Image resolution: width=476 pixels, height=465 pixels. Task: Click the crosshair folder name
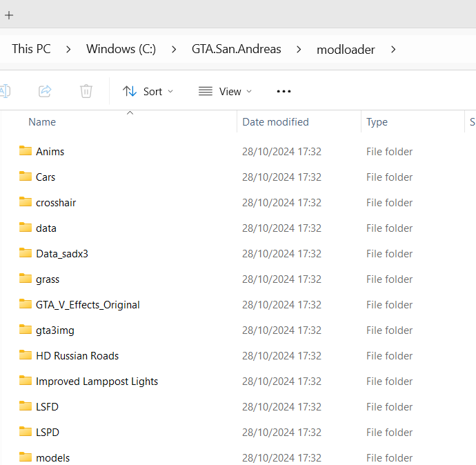[x=56, y=202]
